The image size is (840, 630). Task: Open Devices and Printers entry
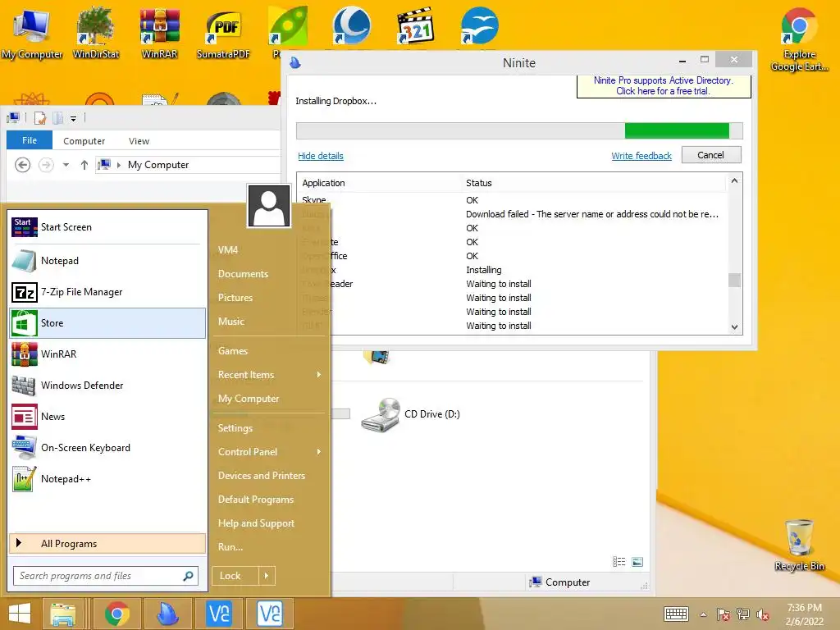[x=262, y=475]
